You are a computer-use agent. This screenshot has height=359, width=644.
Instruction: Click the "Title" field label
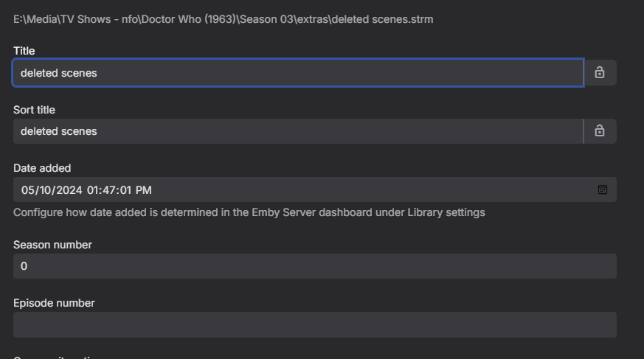[24, 51]
